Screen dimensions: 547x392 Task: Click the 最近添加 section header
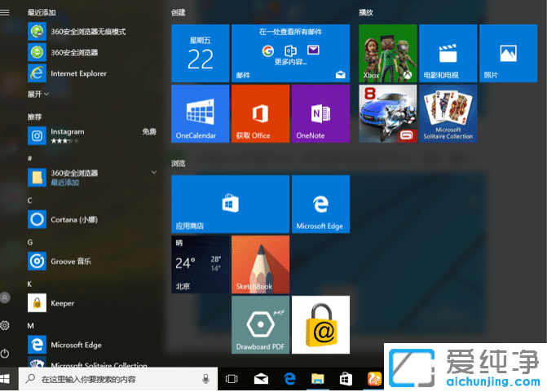42,12
